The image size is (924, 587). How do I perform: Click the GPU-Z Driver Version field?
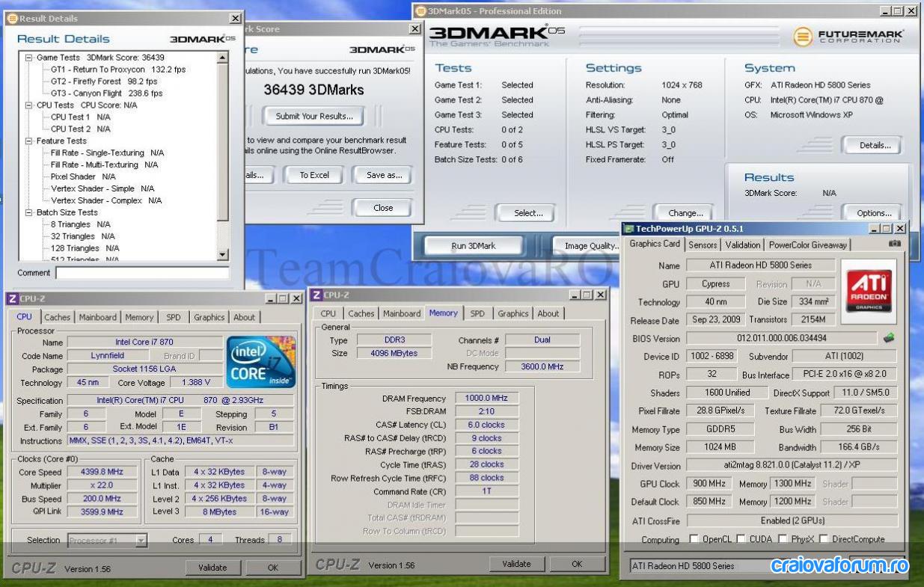(792, 465)
